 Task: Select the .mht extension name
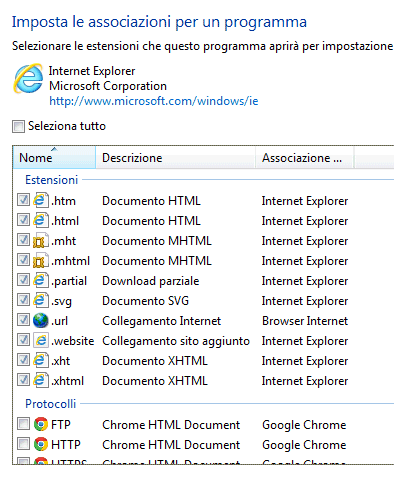click(63, 241)
